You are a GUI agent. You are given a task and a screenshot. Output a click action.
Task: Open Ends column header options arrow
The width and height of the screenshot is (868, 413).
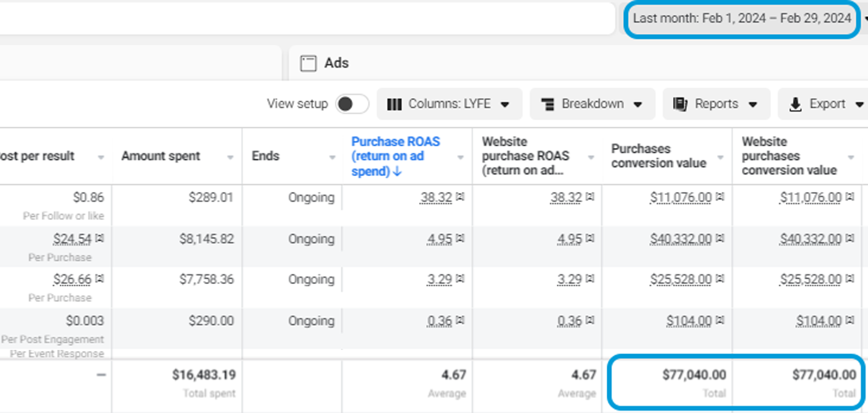[333, 157]
